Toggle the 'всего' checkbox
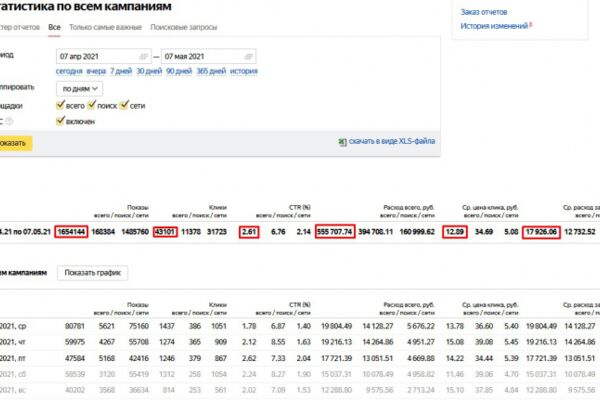Screen dimensions: 600x400 click(60, 105)
